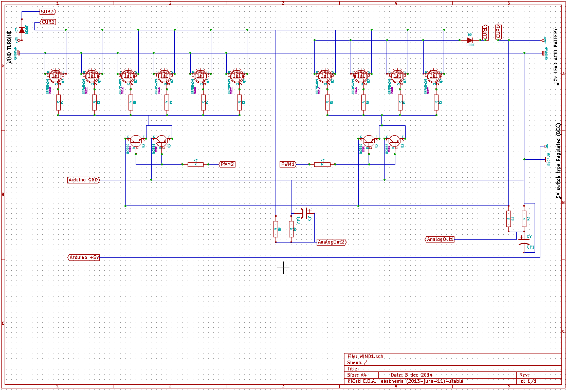
Task: Click the Date: 3 dec 2014 field
Action: click(411, 375)
